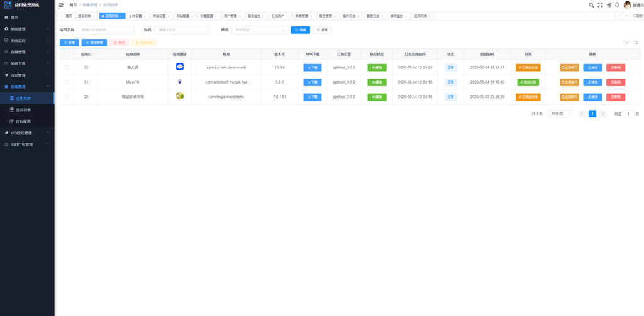The height and width of the screenshot is (316, 644).
Task: Download APK for My APK row
Action: pos(313,82)
